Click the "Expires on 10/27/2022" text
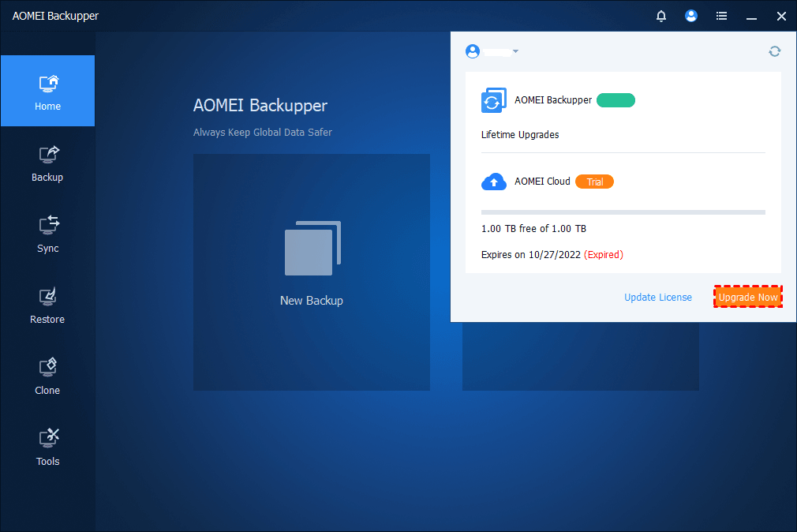The width and height of the screenshot is (797, 532). [530, 254]
